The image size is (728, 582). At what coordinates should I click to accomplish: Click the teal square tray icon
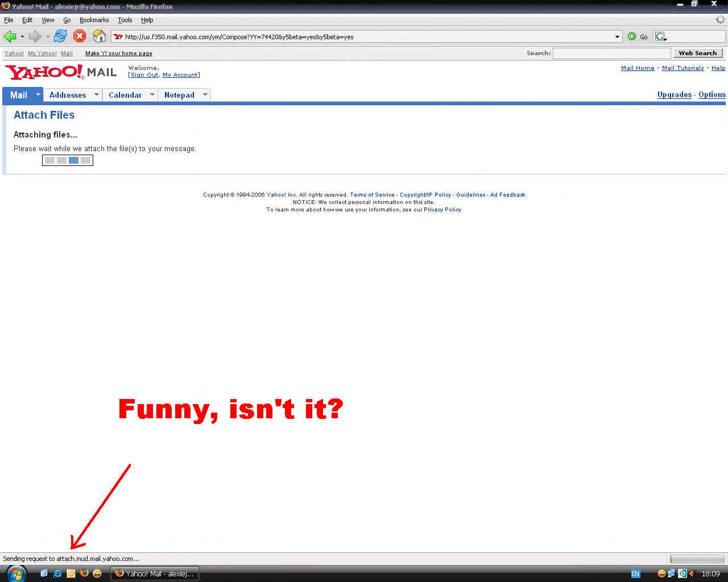tap(682, 574)
